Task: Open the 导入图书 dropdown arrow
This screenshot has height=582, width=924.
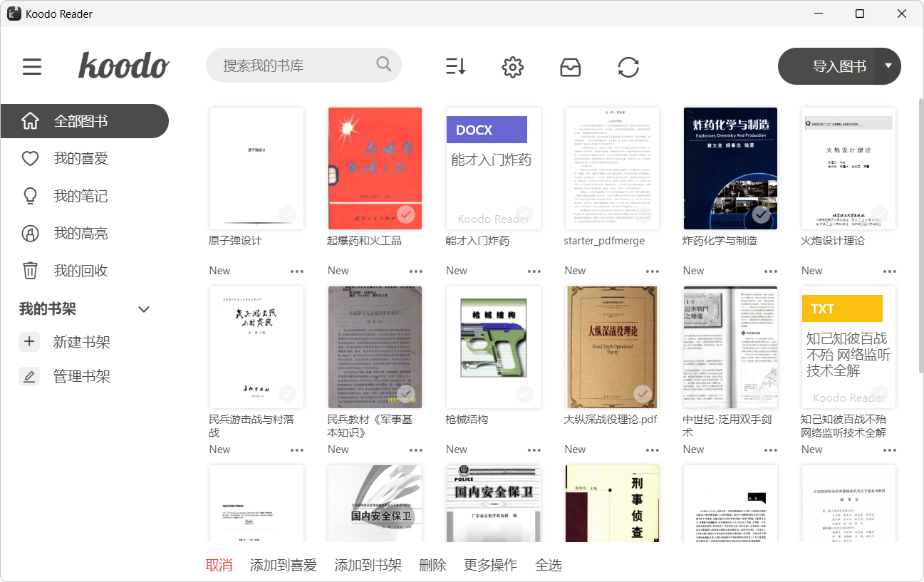Action: (x=888, y=66)
